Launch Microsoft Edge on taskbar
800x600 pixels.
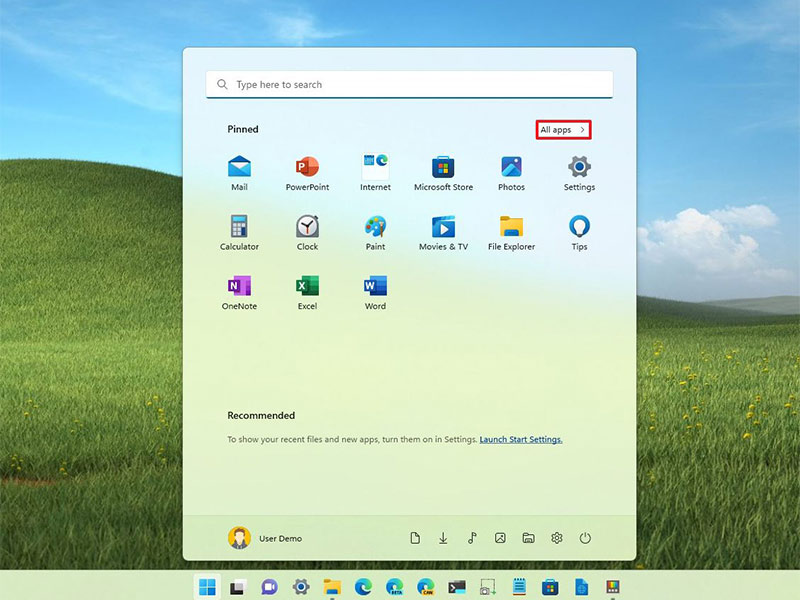[363, 587]
